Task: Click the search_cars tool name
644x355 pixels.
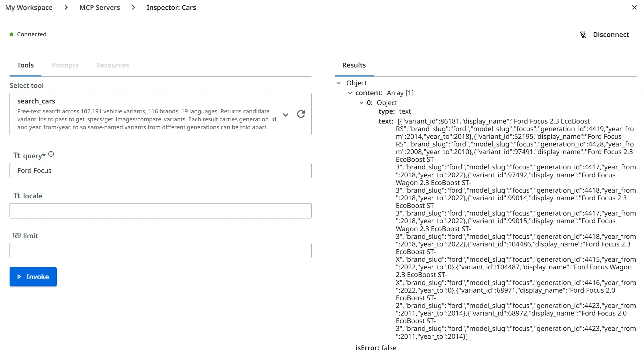Action: tap(36, 101)
